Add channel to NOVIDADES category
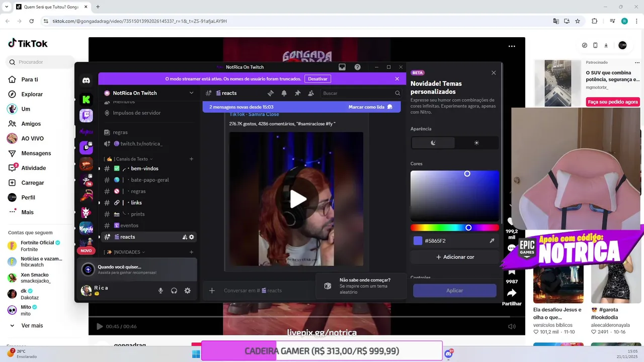 [191, 252]
